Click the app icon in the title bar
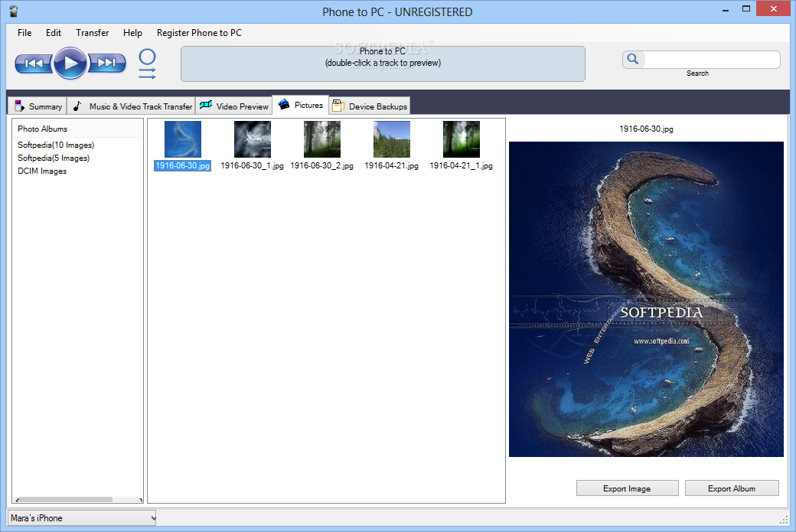 14,11
